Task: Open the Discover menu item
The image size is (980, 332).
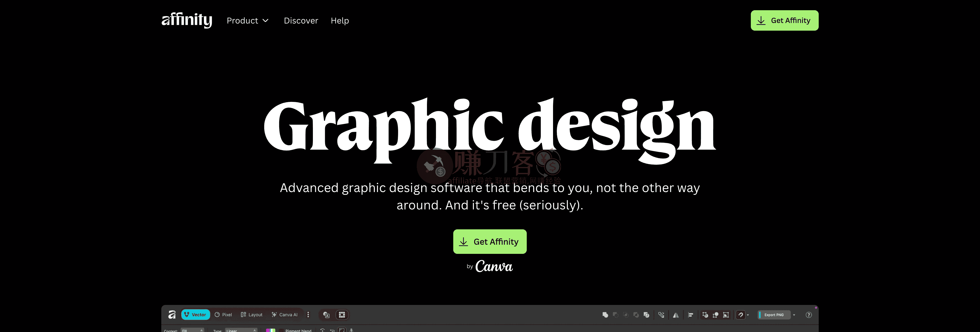Action: [301, 21]
